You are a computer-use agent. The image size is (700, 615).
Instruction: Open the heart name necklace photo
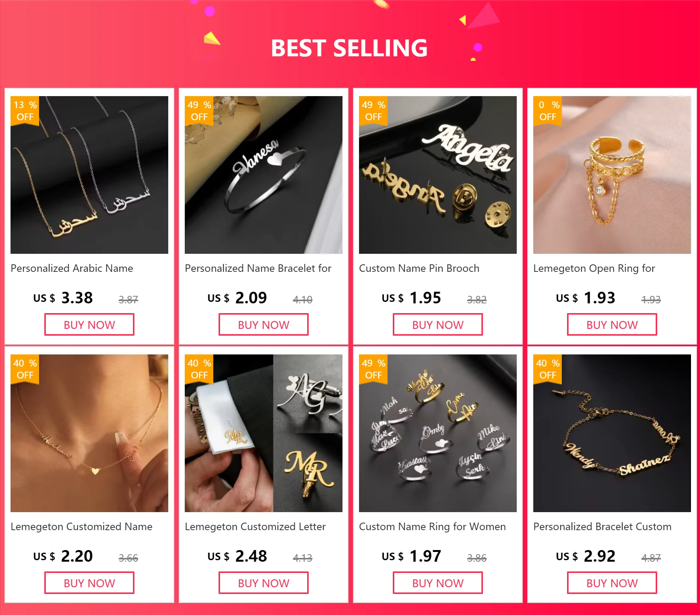click(x=89, y=433)
